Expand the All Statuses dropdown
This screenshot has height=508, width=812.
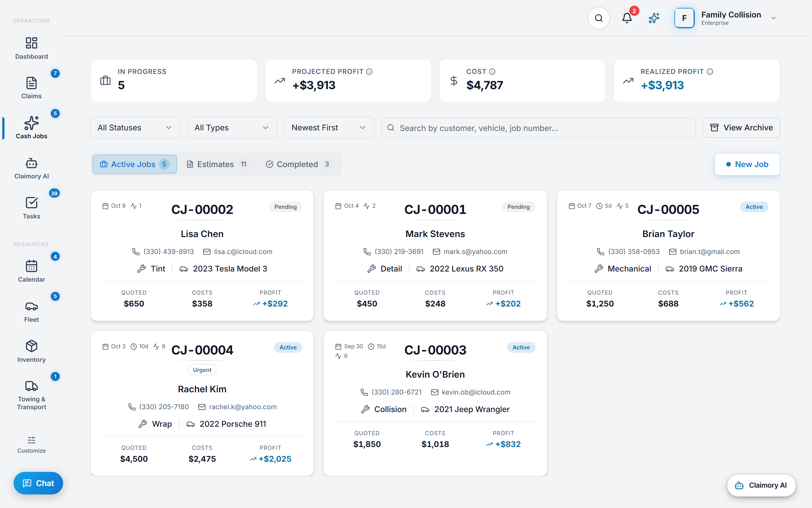[x=135, y=128]
